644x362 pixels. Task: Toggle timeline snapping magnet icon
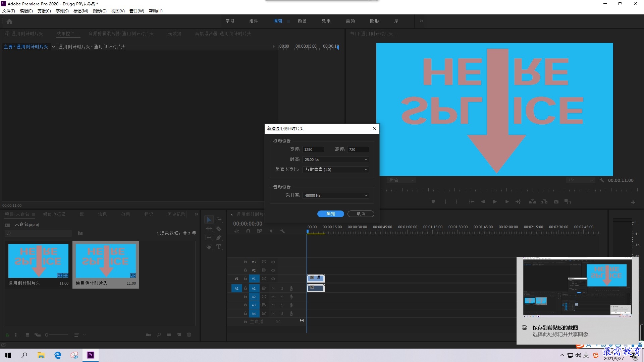click(248, 231)
